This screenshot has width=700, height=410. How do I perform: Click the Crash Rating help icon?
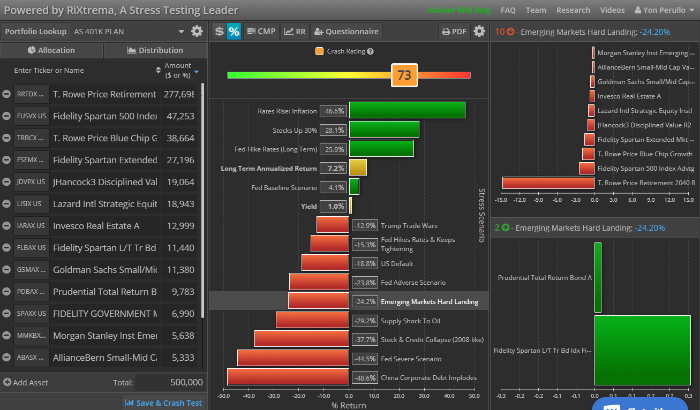click(370, 50)
